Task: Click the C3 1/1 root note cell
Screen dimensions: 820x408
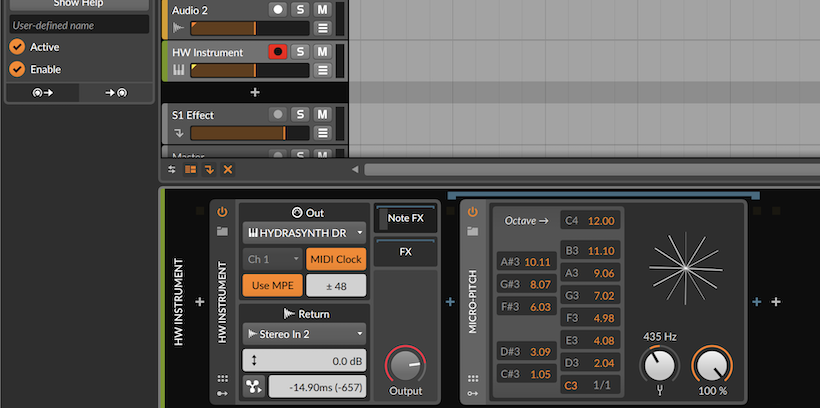Action: pos(590,386)
